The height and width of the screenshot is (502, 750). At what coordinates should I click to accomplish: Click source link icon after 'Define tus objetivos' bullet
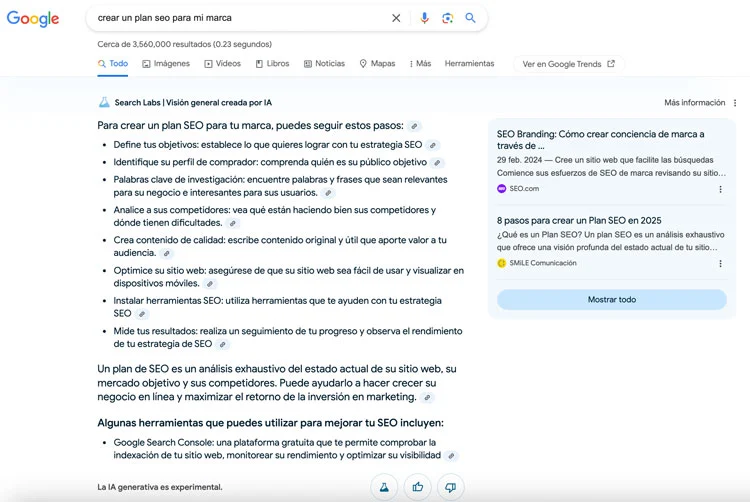tap(432, 145)
